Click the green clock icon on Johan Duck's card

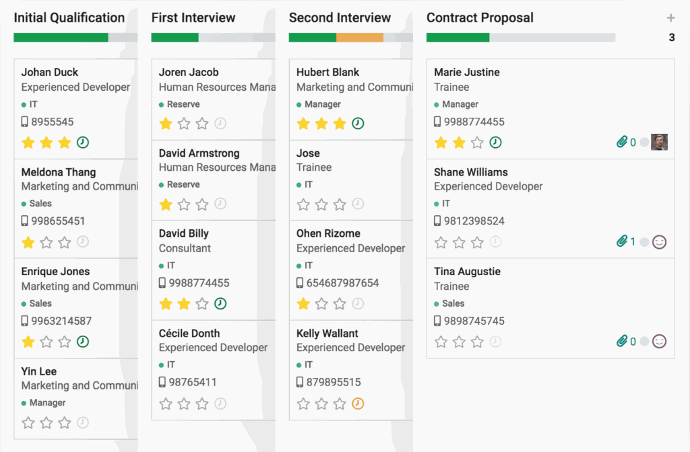tap(83, 142)
